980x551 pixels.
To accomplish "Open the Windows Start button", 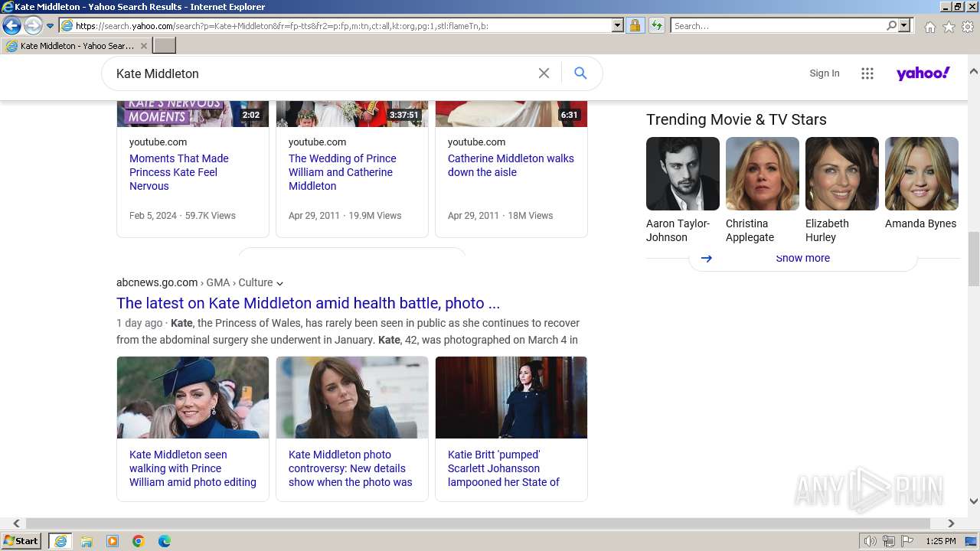I will (21, 541).
